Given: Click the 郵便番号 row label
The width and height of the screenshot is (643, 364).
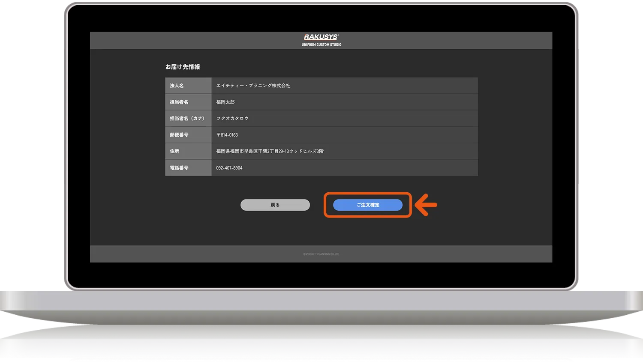Looking at the screenshot, I should tap(179, 135).
